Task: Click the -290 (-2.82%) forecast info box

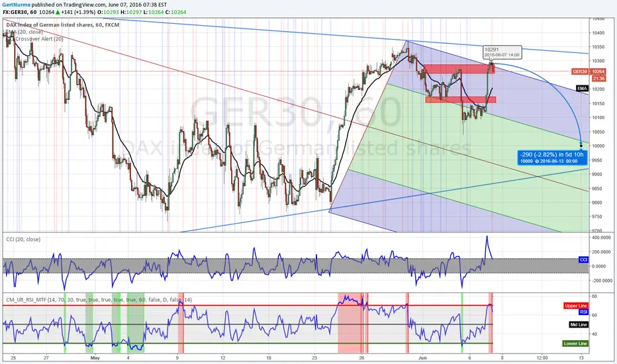Action: 551,158
